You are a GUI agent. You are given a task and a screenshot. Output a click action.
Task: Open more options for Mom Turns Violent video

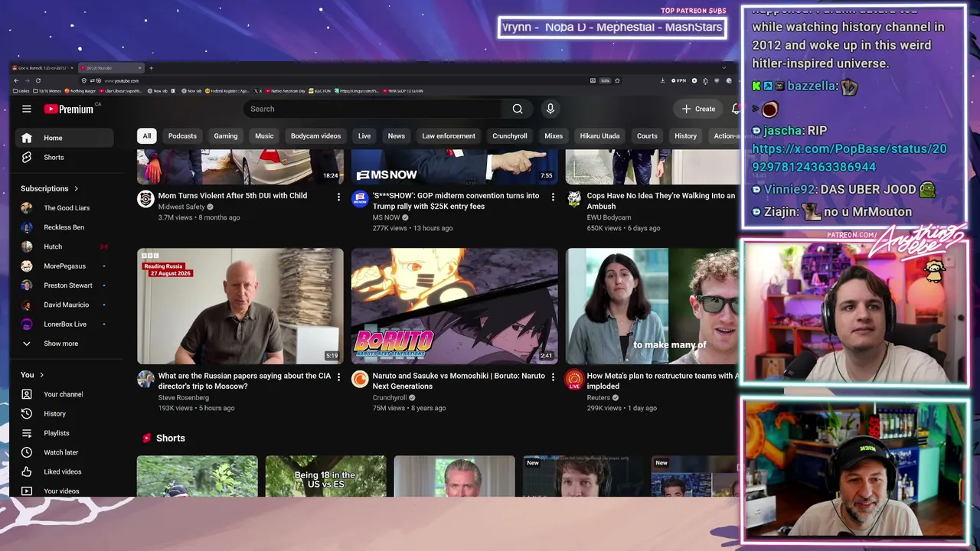pyautogui.click(x=338, y=197)
